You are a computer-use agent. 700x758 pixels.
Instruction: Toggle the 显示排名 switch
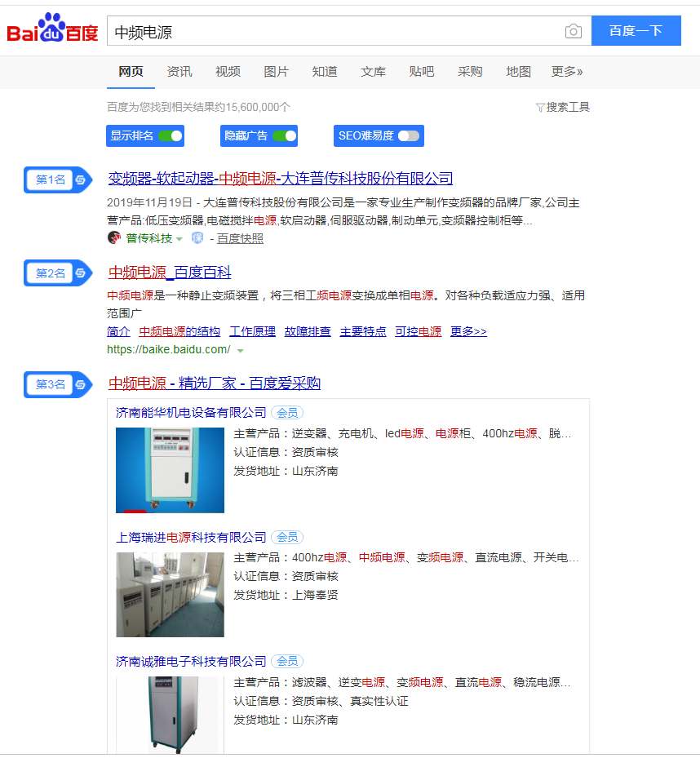[171, 135]
